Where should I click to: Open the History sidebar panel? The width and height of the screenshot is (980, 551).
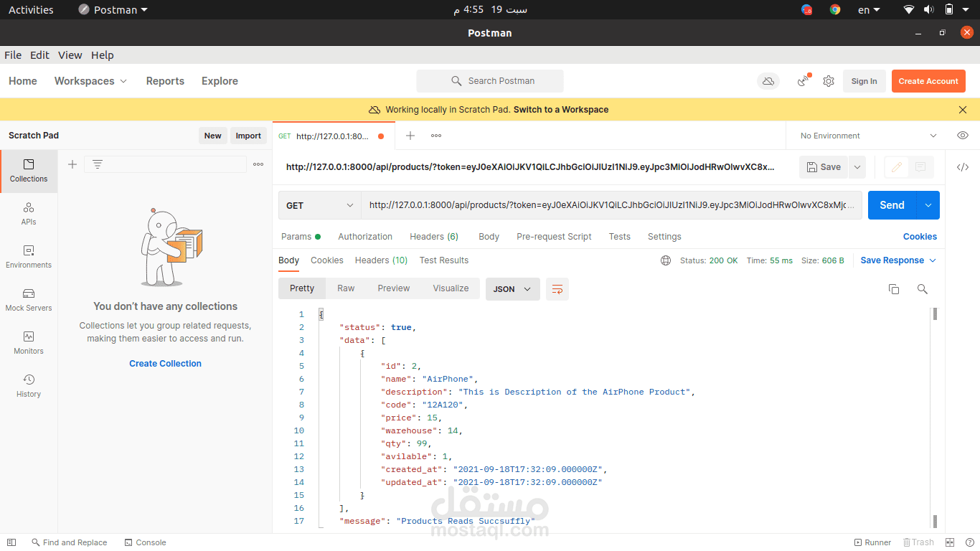(29, 386)
